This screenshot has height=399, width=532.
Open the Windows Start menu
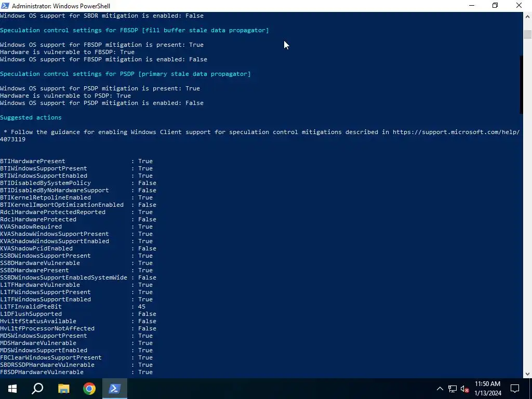pyautogui.click(x=12, y=389)
